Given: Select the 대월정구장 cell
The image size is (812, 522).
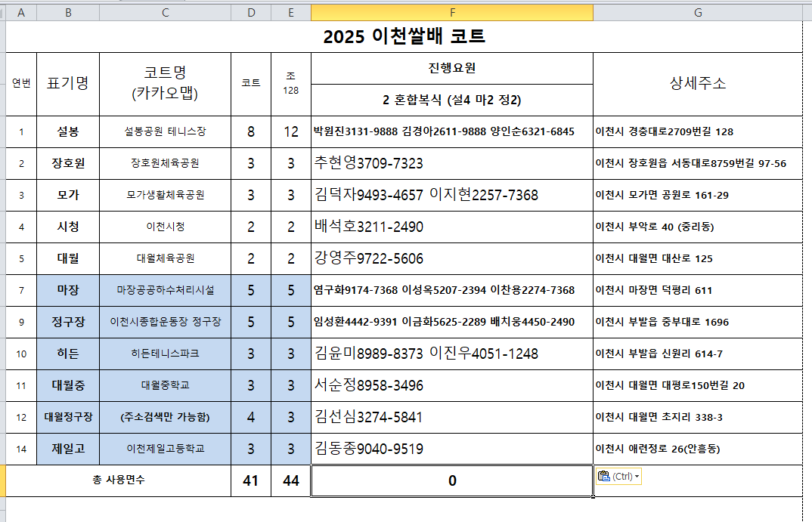Looking at the screenshot, I should pos(68,417).
